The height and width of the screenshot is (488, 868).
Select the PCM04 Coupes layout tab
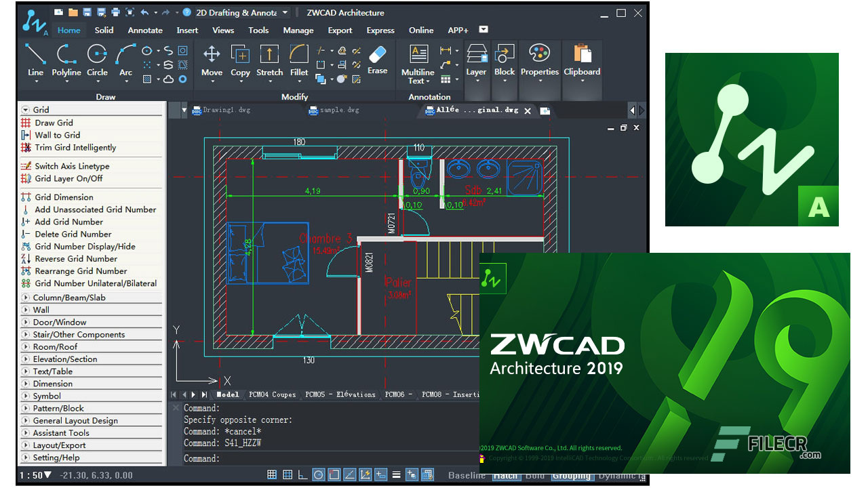coord(272,394)
